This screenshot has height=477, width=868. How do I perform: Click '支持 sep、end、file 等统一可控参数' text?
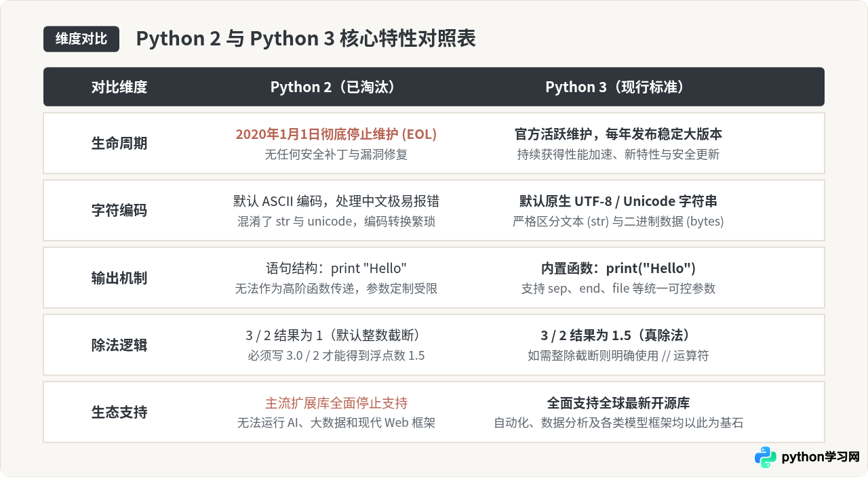[618, 289]
